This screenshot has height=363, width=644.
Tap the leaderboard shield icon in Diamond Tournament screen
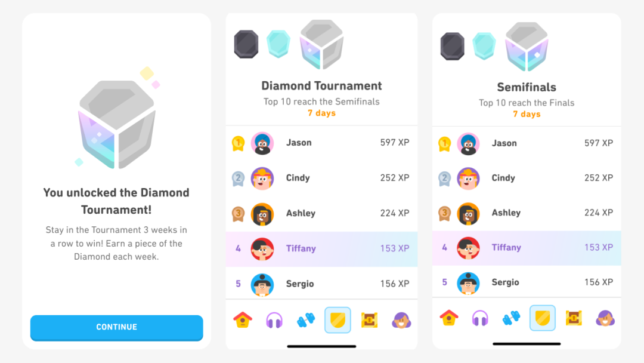click(338, 320)
